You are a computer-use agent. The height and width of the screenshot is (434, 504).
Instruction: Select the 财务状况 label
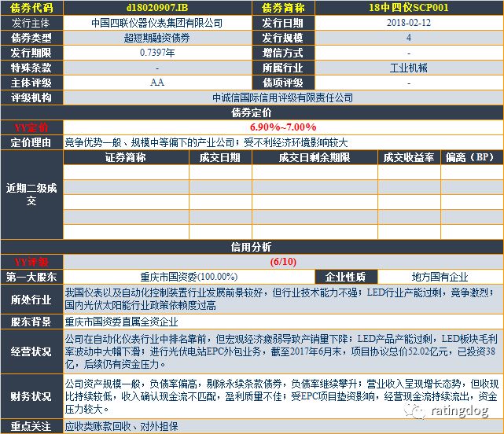[x=31, y=396]
